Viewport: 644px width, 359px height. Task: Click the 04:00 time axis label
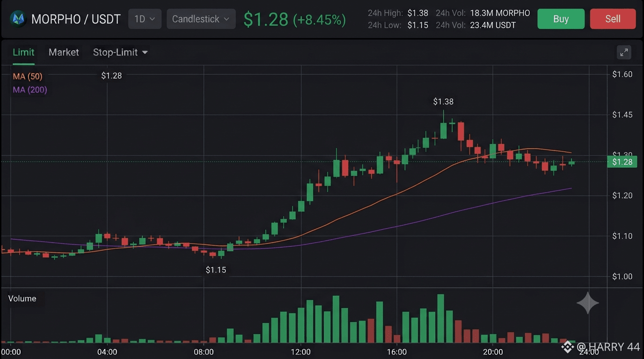(107, 352)
